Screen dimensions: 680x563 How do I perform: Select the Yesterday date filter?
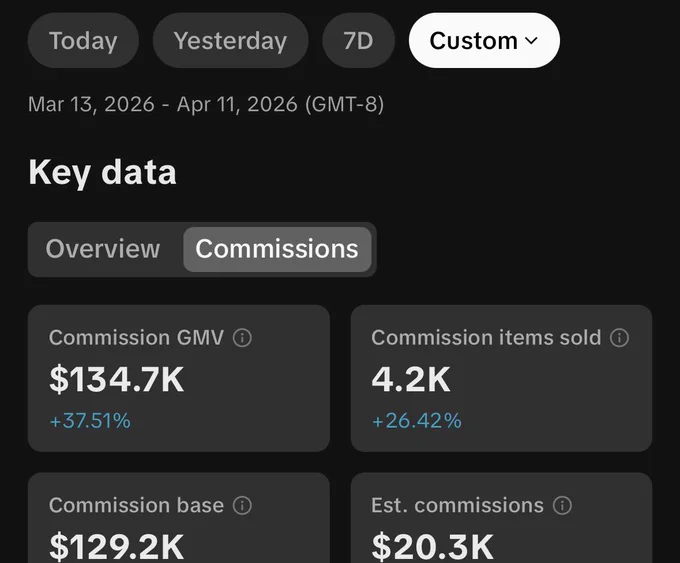coord(230,40)
